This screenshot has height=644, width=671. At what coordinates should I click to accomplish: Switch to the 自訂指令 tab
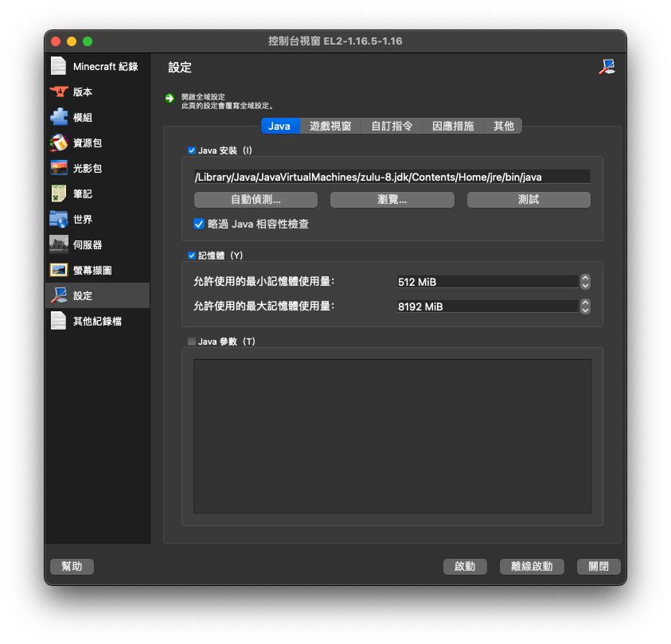point(389,126)
